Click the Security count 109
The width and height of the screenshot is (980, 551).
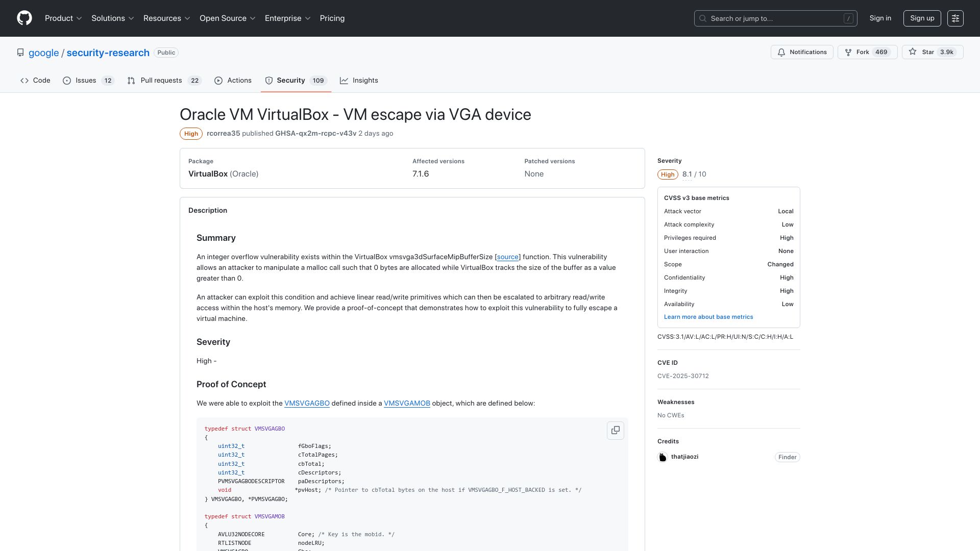point(318,81)
